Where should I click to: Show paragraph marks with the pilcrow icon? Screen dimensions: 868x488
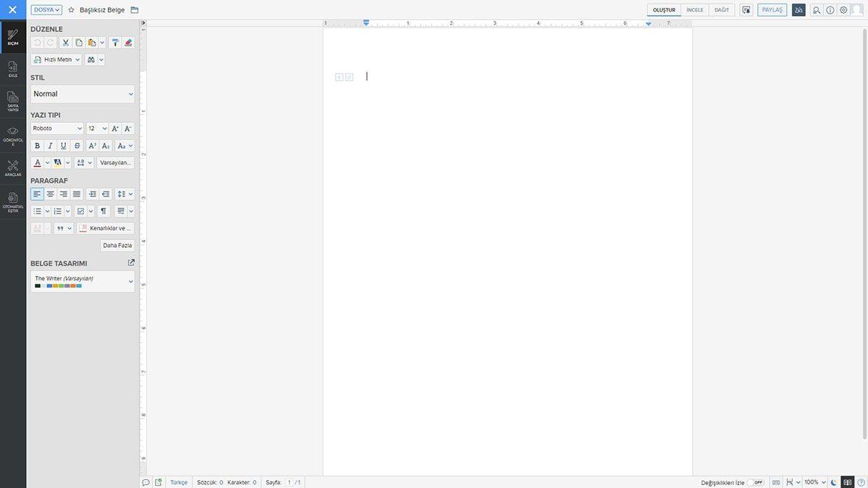103,210
